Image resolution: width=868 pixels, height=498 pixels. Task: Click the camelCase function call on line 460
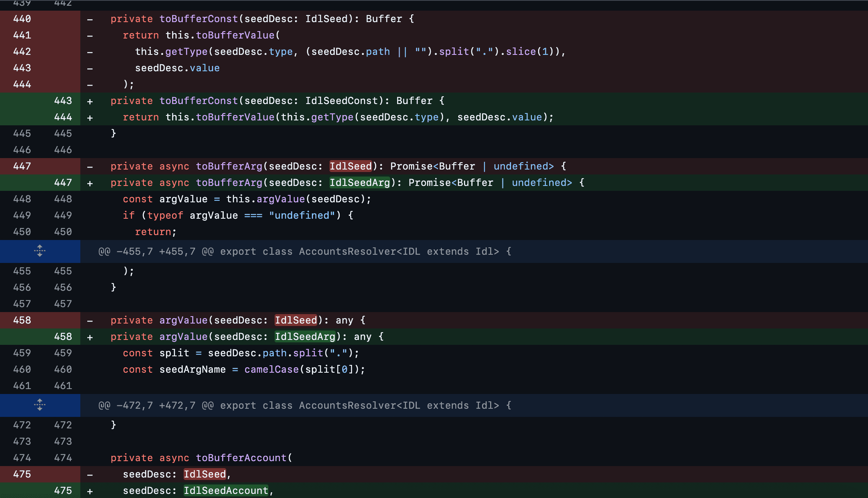click(271, 369)
